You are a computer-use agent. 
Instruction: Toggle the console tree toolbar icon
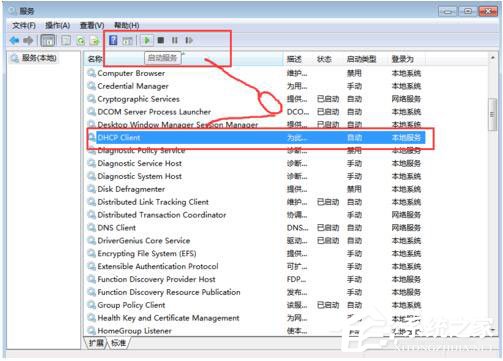(48, 41)
